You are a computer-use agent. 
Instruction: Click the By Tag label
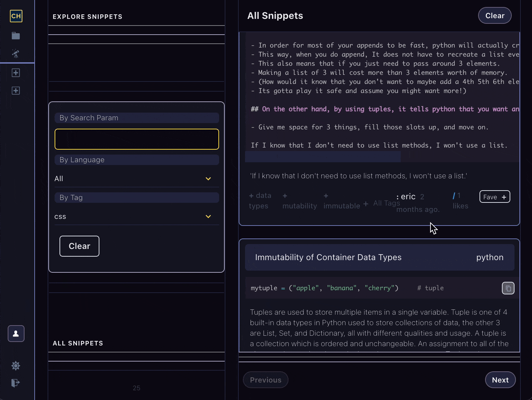coord(137,198)
